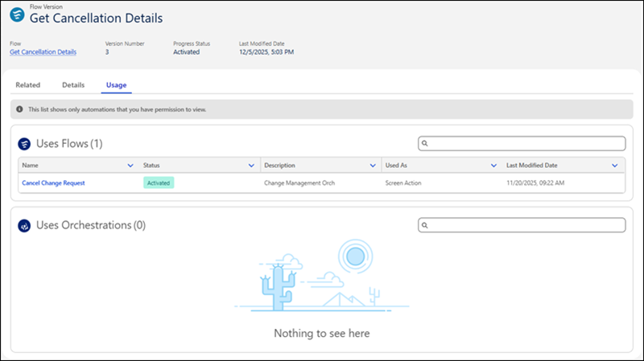Click the Uses Orchestrations search field
Viewport: 644px width, 361px height.
[522, 225]
